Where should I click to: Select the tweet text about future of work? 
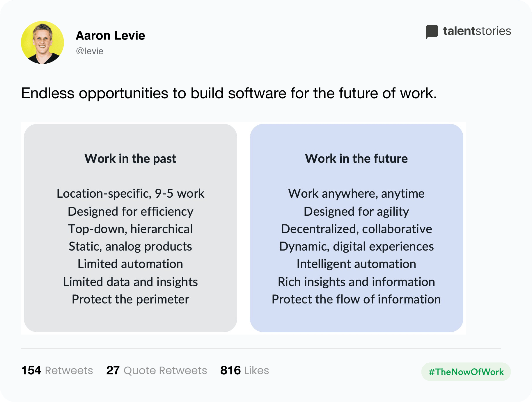point(229,94)
